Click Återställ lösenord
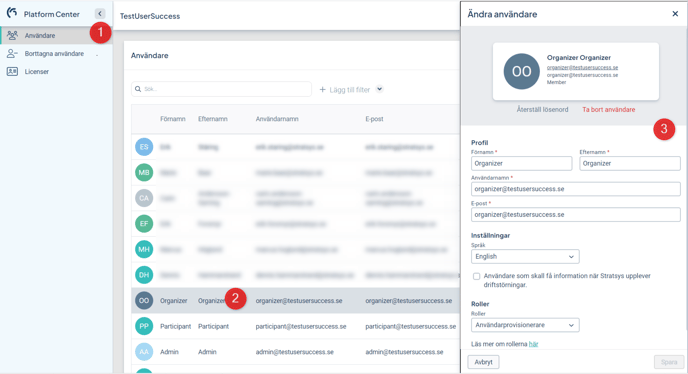This screenshot has height=374, width=688. [x=542, y=109]
